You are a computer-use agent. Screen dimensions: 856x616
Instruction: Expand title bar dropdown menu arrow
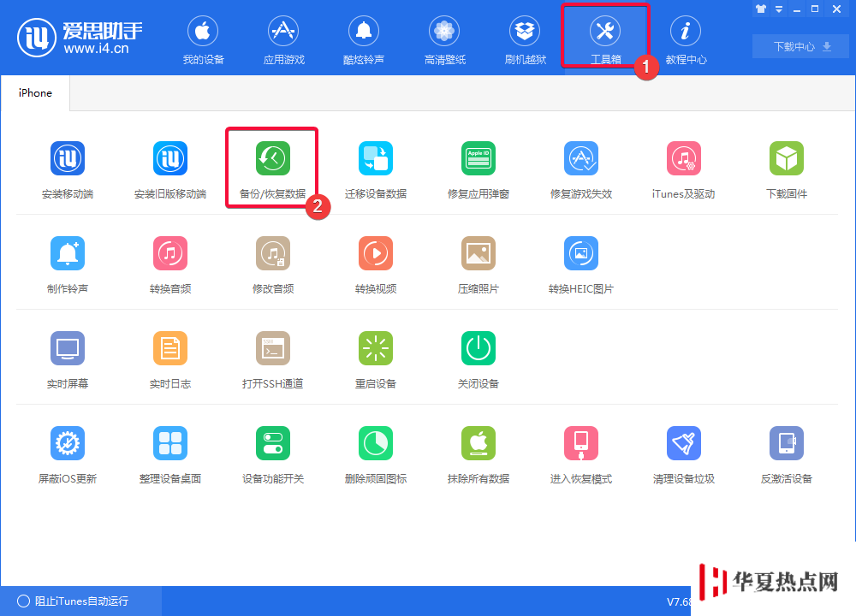pos(779,9)
